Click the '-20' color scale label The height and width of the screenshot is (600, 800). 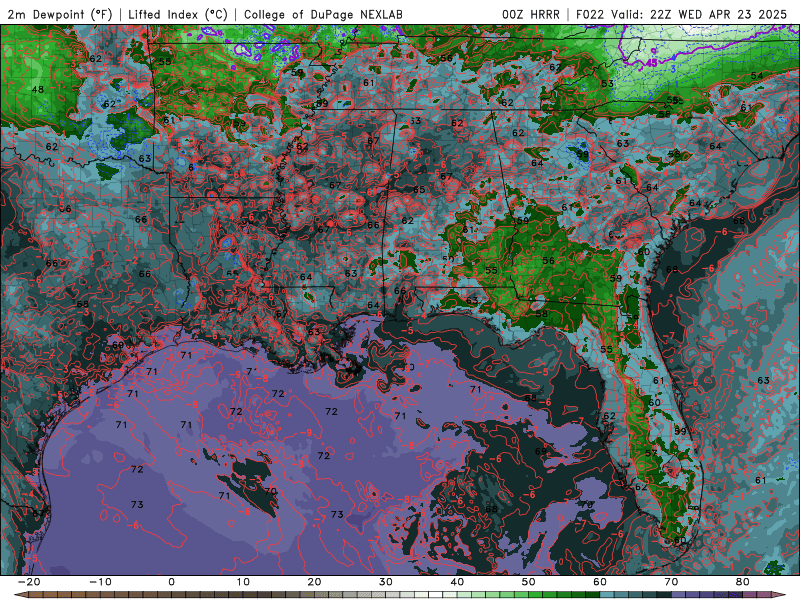tap(29, 582)
